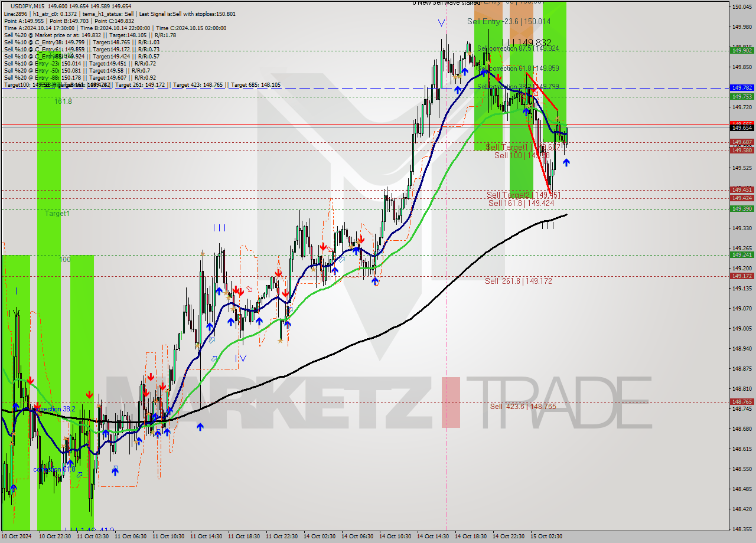Click the 150.045 price axis value
Viewport: 756px width, 543px height.
coord(742,7)
